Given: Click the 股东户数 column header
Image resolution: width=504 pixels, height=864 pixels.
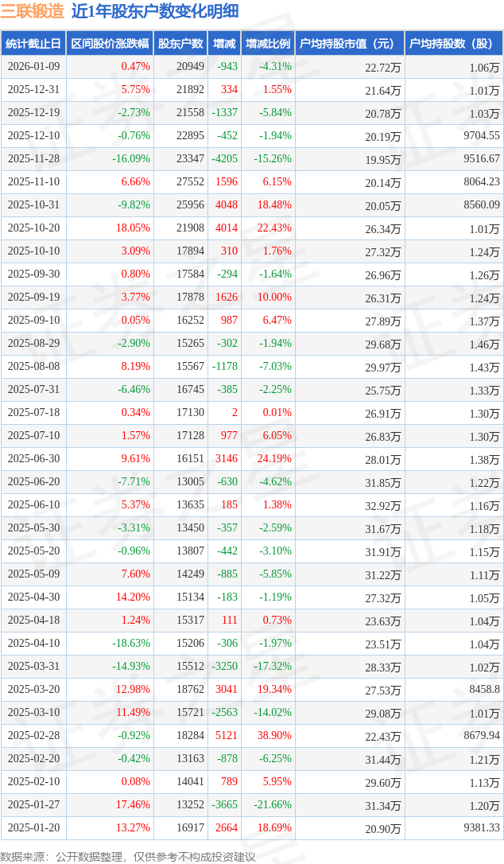Looking at the screenshot, I should (x=180, y=44).
